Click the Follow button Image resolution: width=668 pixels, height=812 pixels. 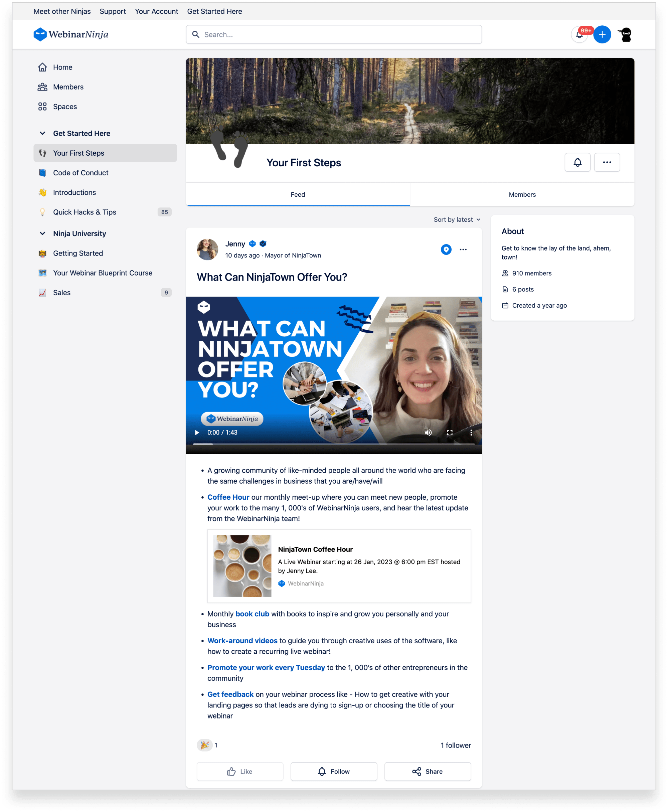click(x=334, y=771)
